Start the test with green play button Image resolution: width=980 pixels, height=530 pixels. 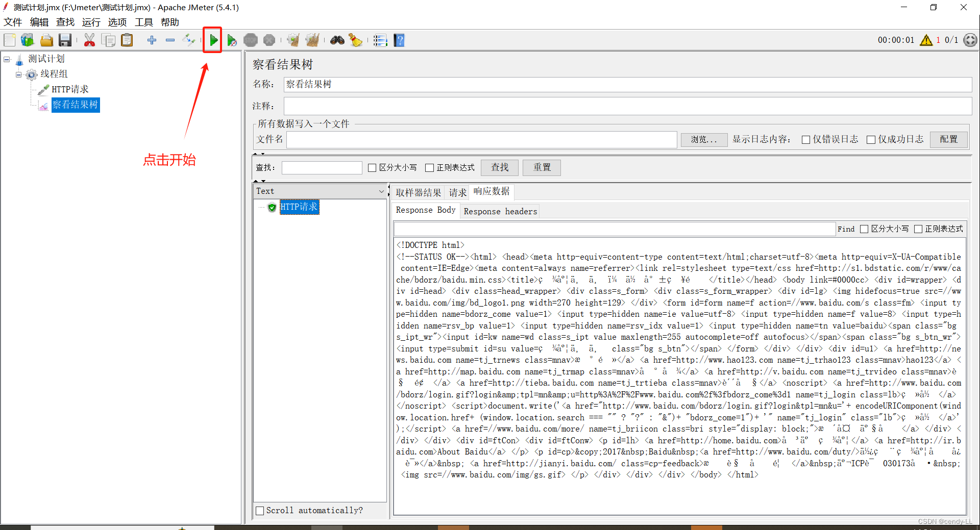(x=213, y=40)
